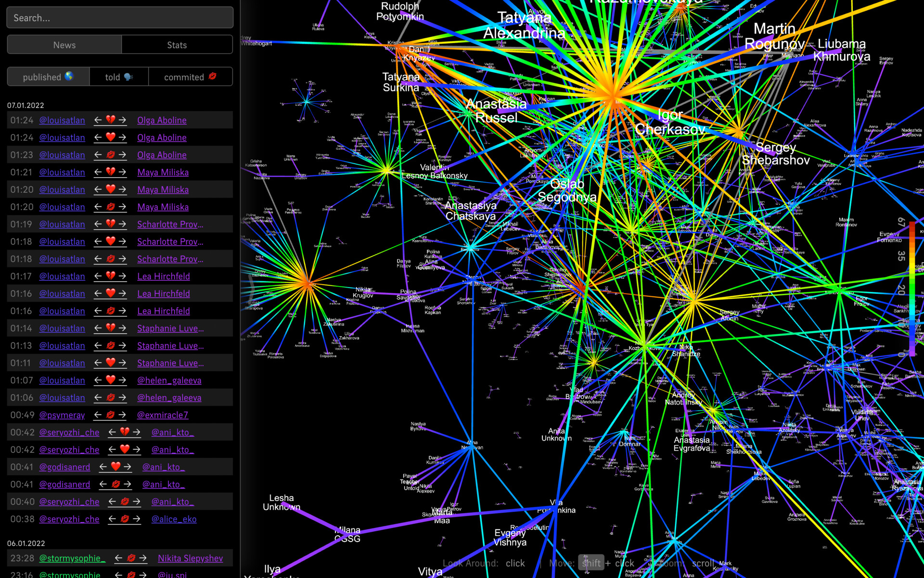Click red heart icon in @godisanerd 00:41 row
The height and width of the screenshot is (578, 924).
pyautogui.click(x=115, y=467)
